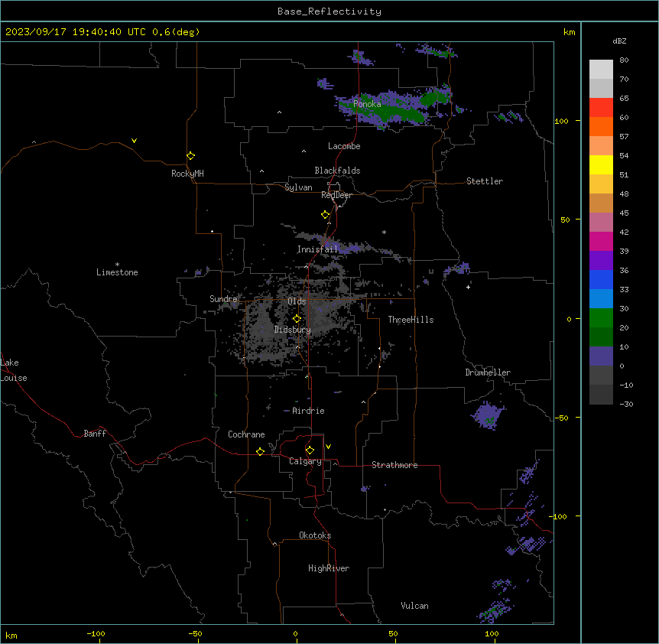659x644 pixels.
Task: Click the ThreeHills label
Action: coord(411,320)
